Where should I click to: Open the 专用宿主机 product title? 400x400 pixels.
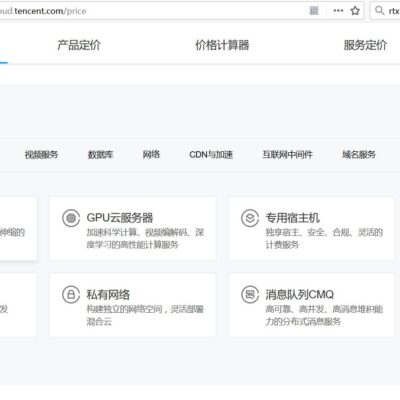292,218
